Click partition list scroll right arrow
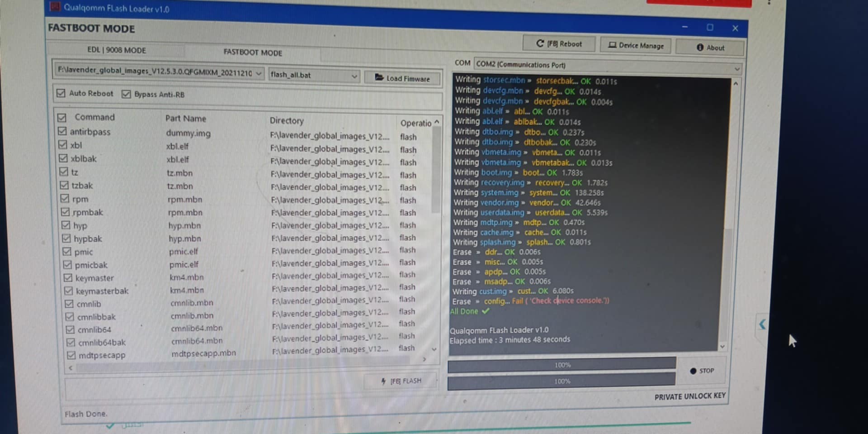The height and width of the screenshot is (434, 868). point(424,359)
